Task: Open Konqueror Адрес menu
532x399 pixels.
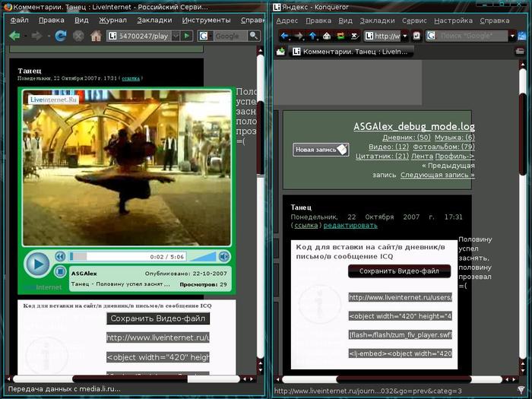Action: point(287,21)
